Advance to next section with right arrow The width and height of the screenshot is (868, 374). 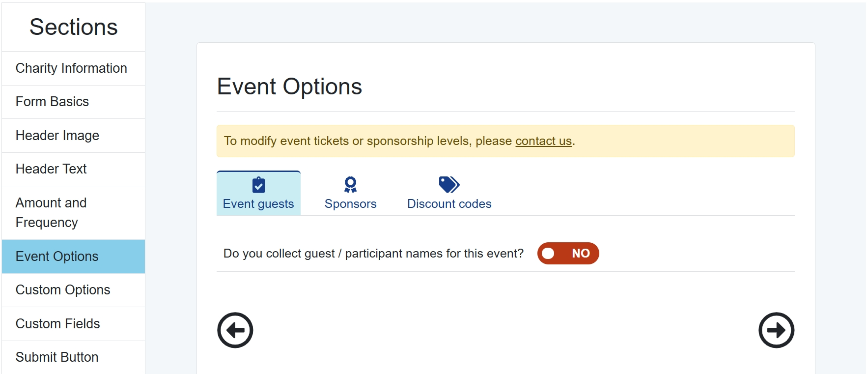tap(776, 330)
